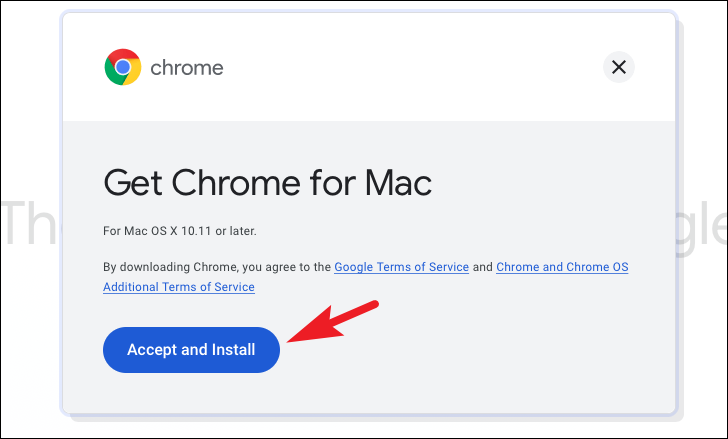Click the red segment of the Chrome logo
This screenshot has width=728, height=439.
(123, 55)
